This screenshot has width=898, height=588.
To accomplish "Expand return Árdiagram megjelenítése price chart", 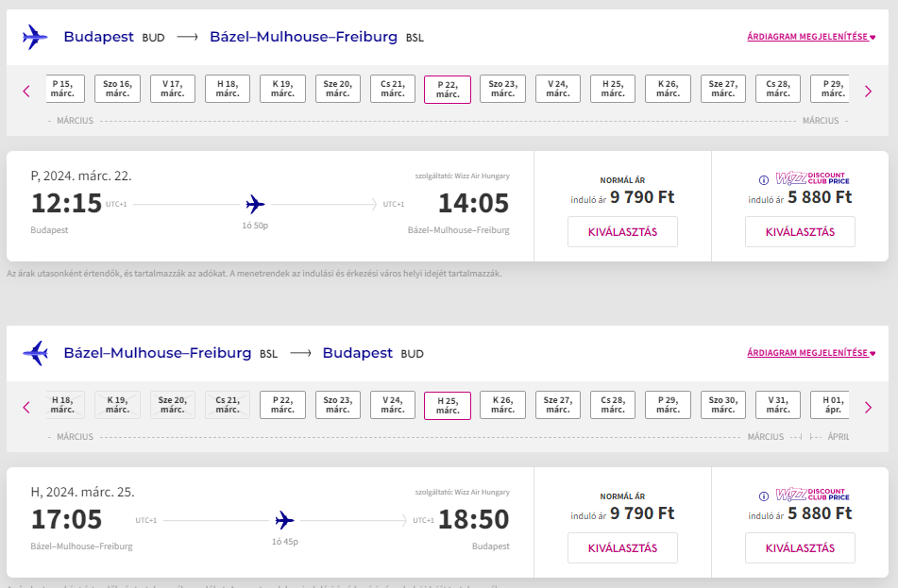I will pyautogui.click(x=811, y=353).
